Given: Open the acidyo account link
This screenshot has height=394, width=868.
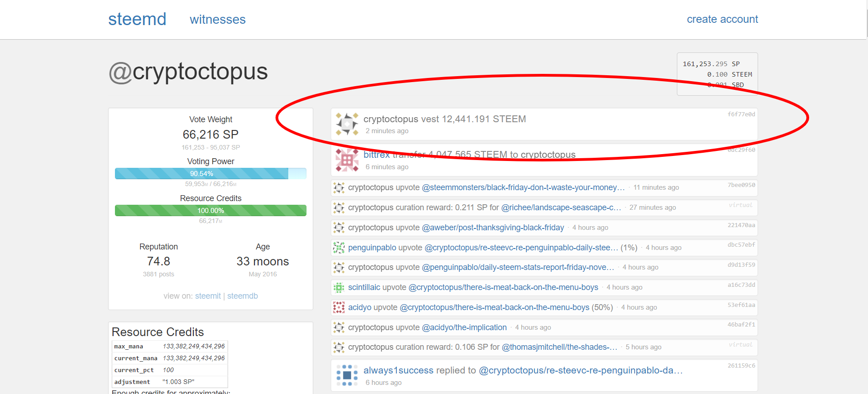Looking at the screenshot, I should pos(360,307).
